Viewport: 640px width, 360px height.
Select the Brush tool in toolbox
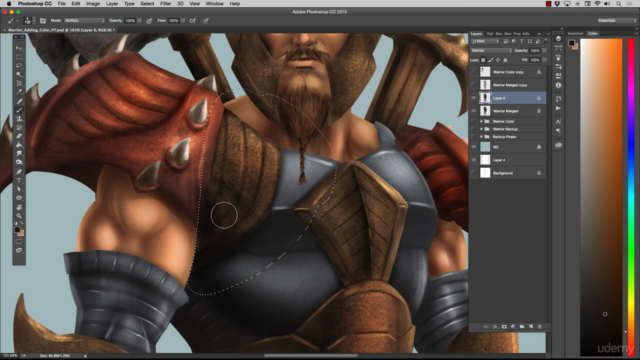click(19, 110)
